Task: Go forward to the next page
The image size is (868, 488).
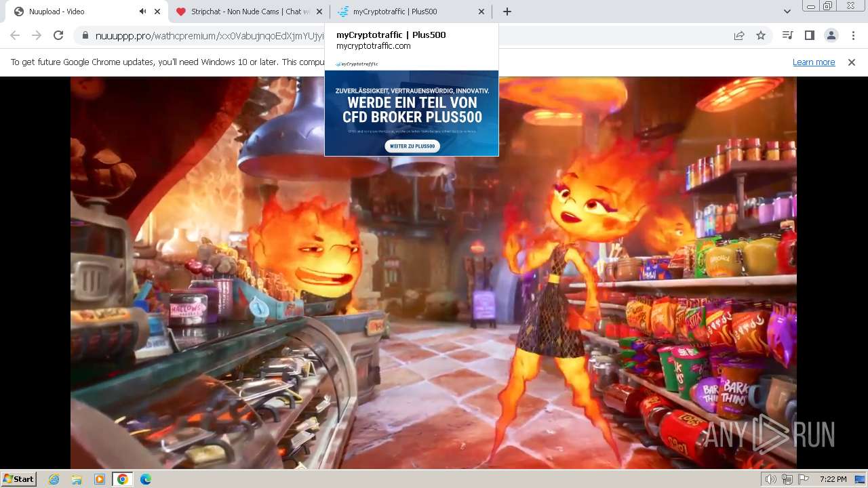Action: coord(37,35)
